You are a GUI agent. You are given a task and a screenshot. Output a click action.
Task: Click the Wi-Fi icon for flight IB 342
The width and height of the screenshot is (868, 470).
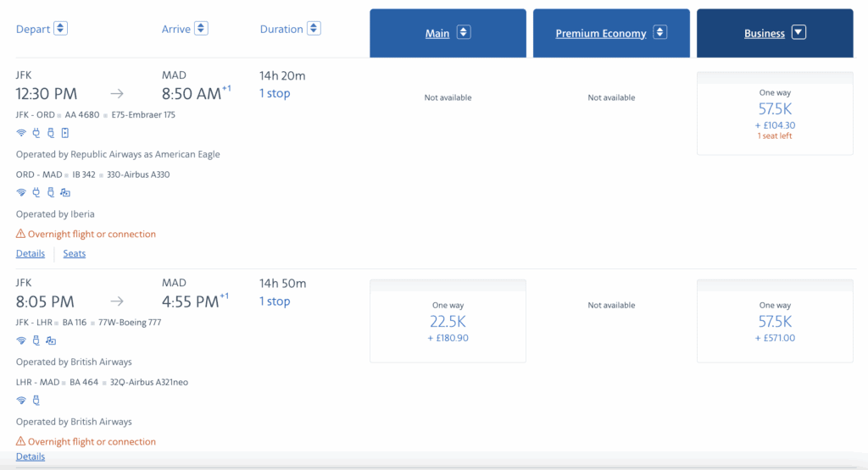pos(21,192)
